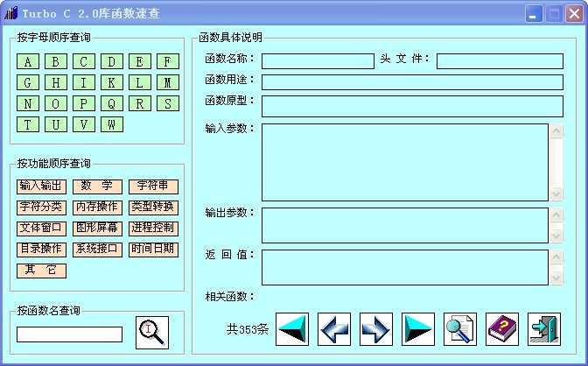Select the 数 学 function category
Viewport: 588px width, 366px height.
click(97, 187)
